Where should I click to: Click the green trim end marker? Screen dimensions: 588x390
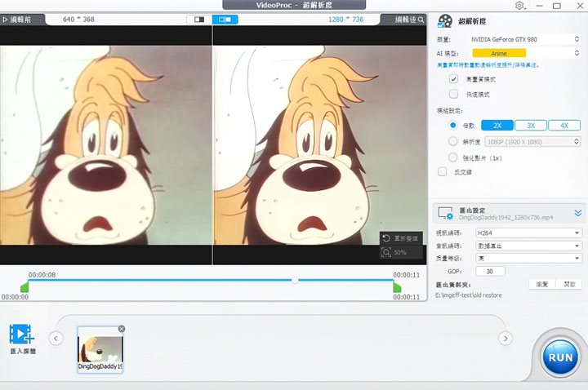[x=397, y=286]
